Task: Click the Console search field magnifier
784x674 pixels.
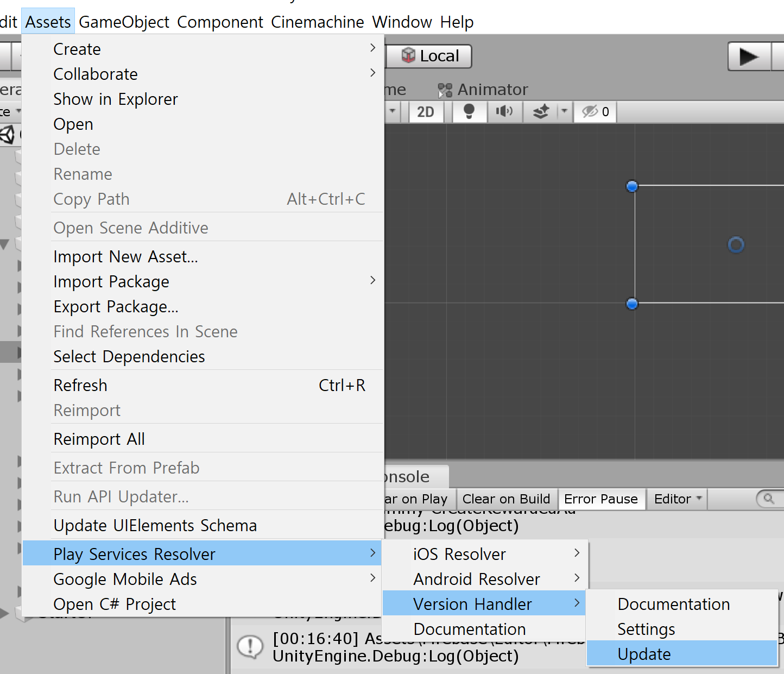Action: click(x=769, y=499)
